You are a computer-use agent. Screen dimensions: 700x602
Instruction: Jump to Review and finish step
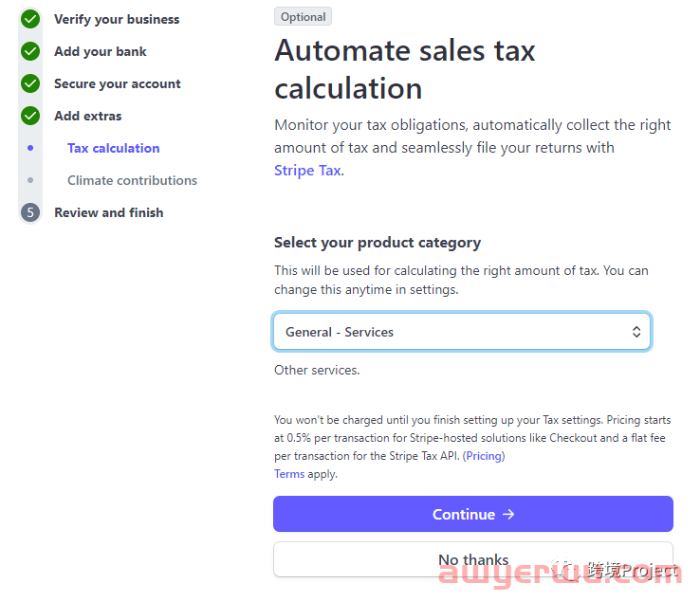pyautogui.click(x=109, y=212)
